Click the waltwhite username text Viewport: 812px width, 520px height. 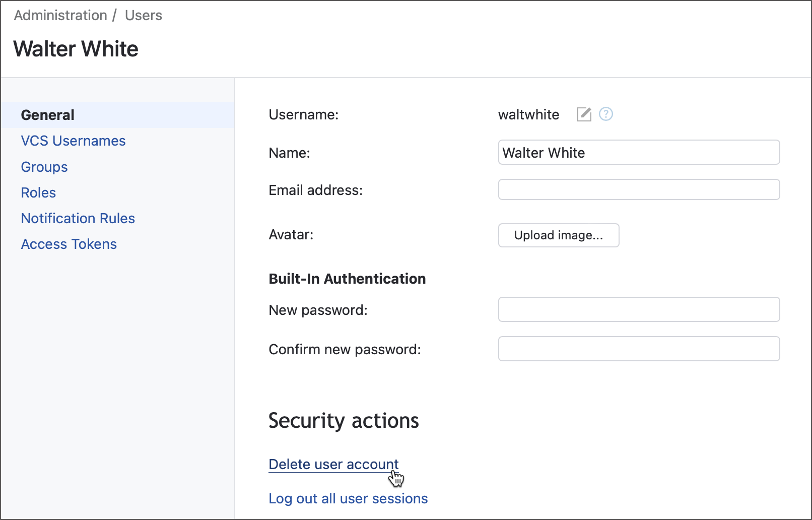pyautogui.click(x=528, y=114)
